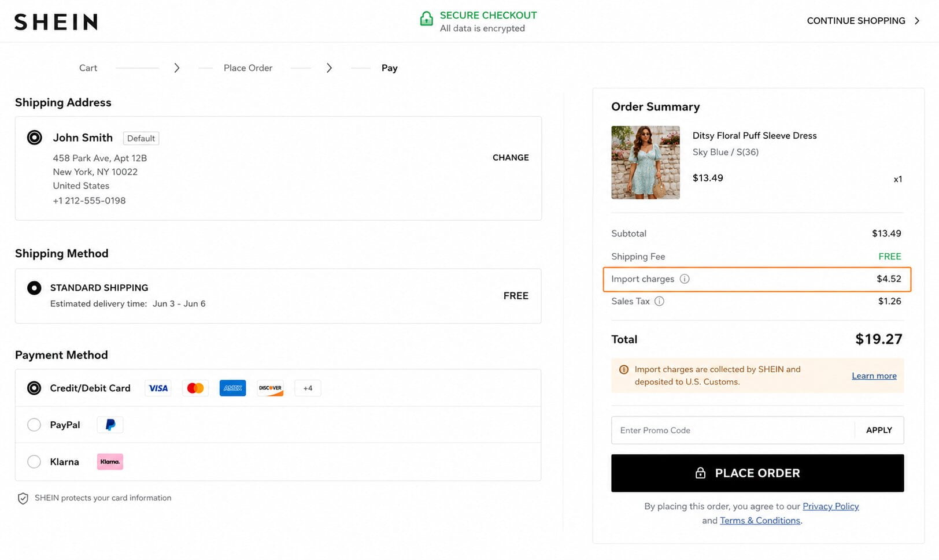939x560 pixels.
Task: Open the Terms & Conditions link
Action: click(760, 521)
